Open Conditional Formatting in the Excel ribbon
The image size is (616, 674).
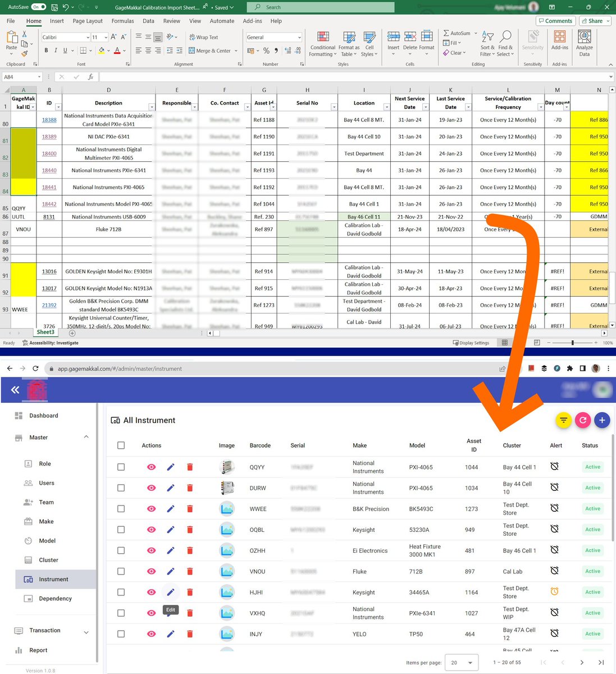[322, 45]
